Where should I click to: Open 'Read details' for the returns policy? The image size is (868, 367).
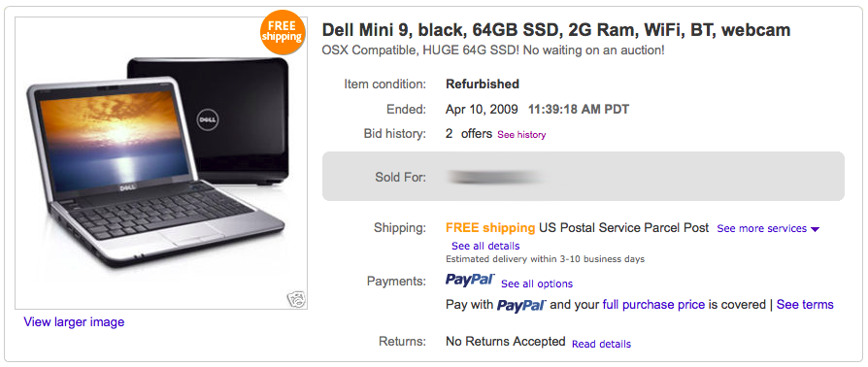(601, 344)
